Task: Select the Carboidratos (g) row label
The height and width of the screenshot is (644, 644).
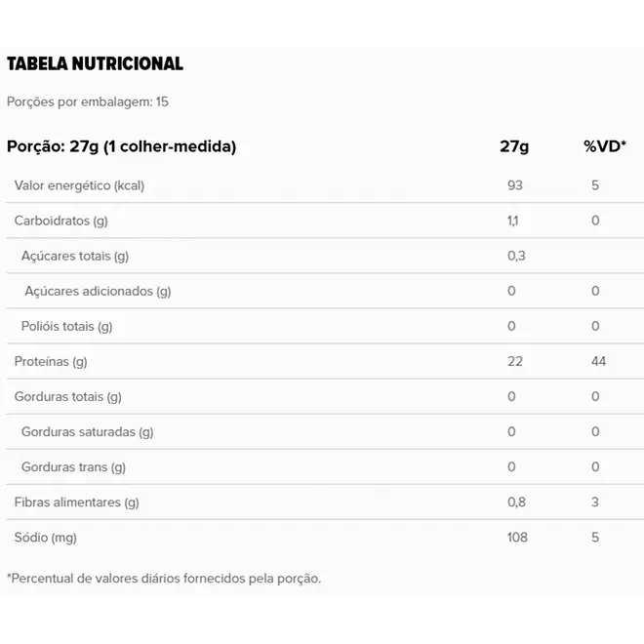Action: [60, 221]
